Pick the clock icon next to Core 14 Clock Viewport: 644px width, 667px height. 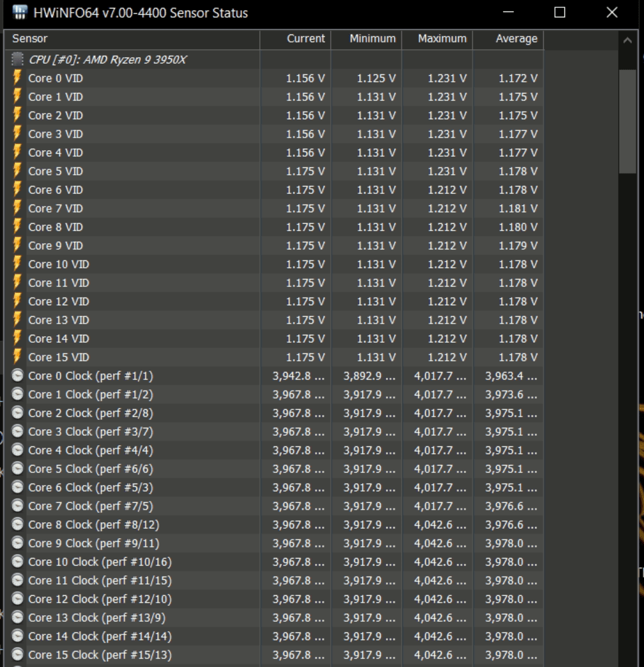click(x=17, y=636)
